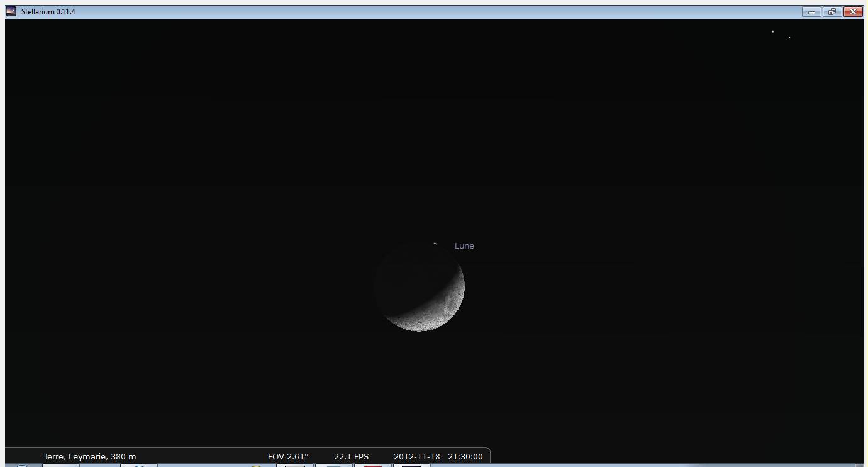
Task: Click the "FOV 2.61°" readout
Action: 288,457
